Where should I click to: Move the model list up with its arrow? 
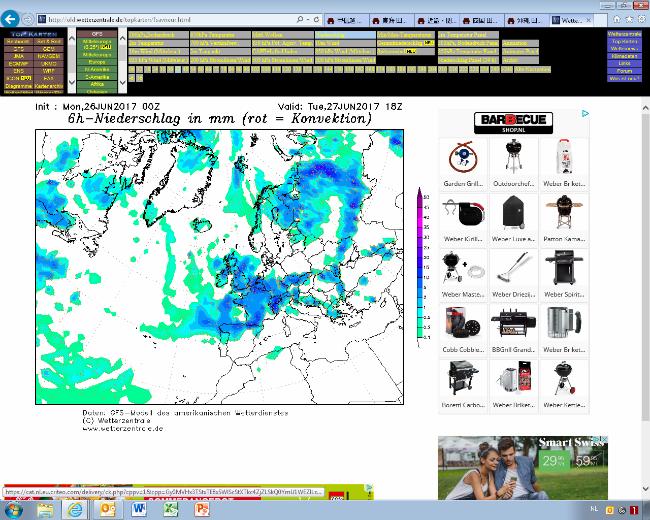point(71,39)
